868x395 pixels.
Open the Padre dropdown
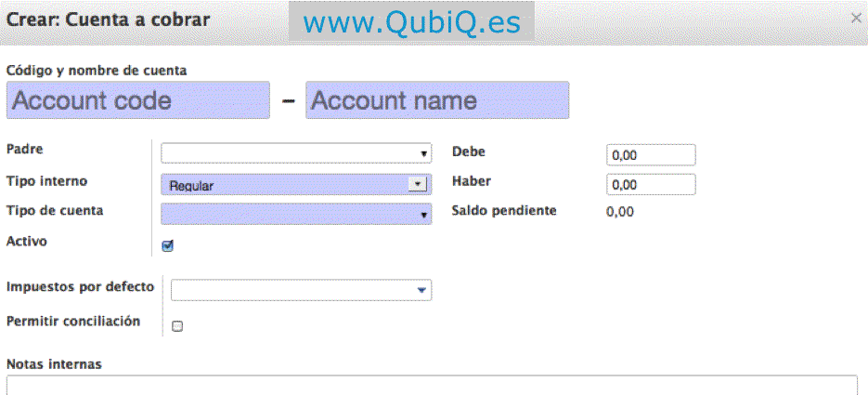pyautogui.click(x=296, y=153)
